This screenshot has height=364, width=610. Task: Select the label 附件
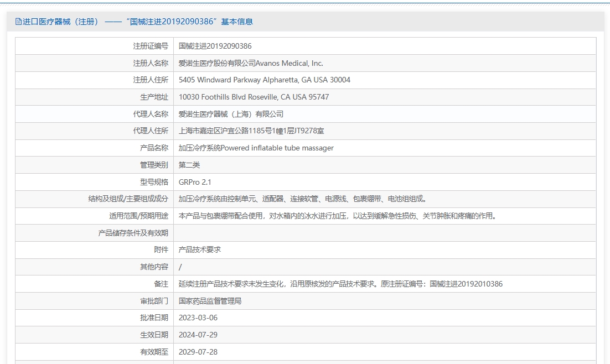[161, 249]
